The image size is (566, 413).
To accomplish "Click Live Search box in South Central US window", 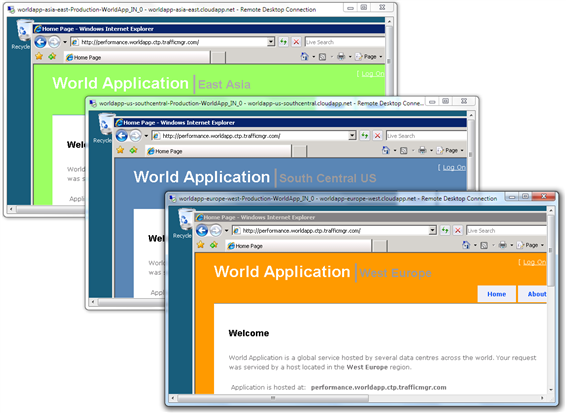I will (426, 136).
